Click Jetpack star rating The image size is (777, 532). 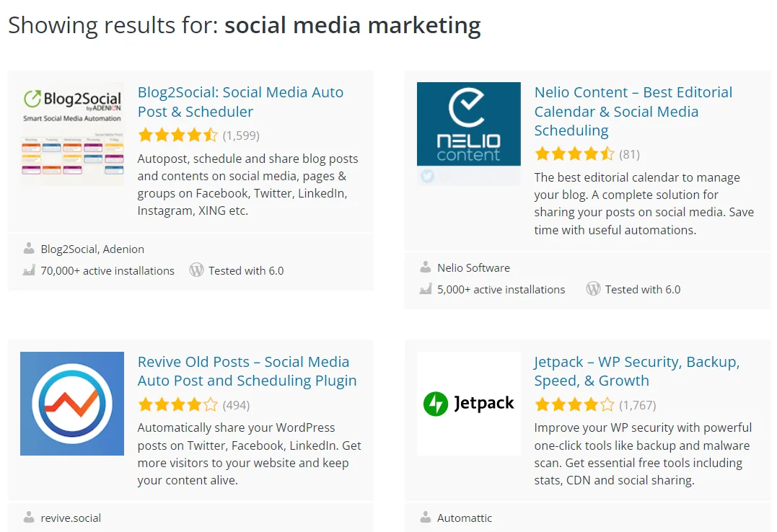click(x=574, y=404)
